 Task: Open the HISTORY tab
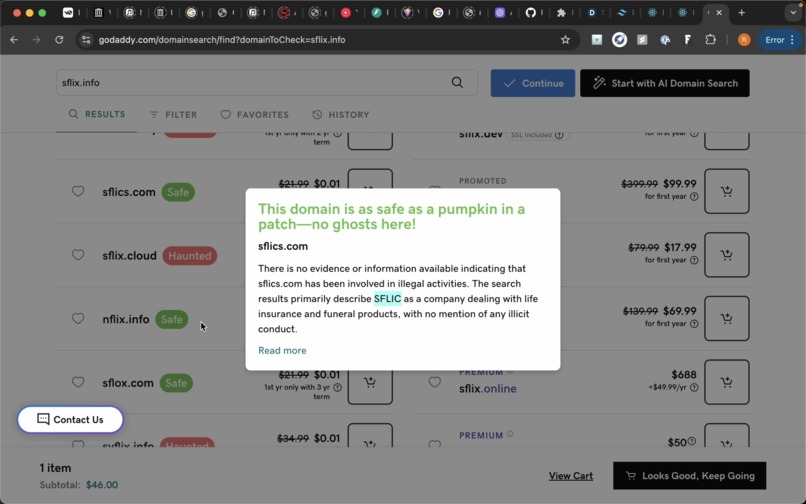pos(341,115)
